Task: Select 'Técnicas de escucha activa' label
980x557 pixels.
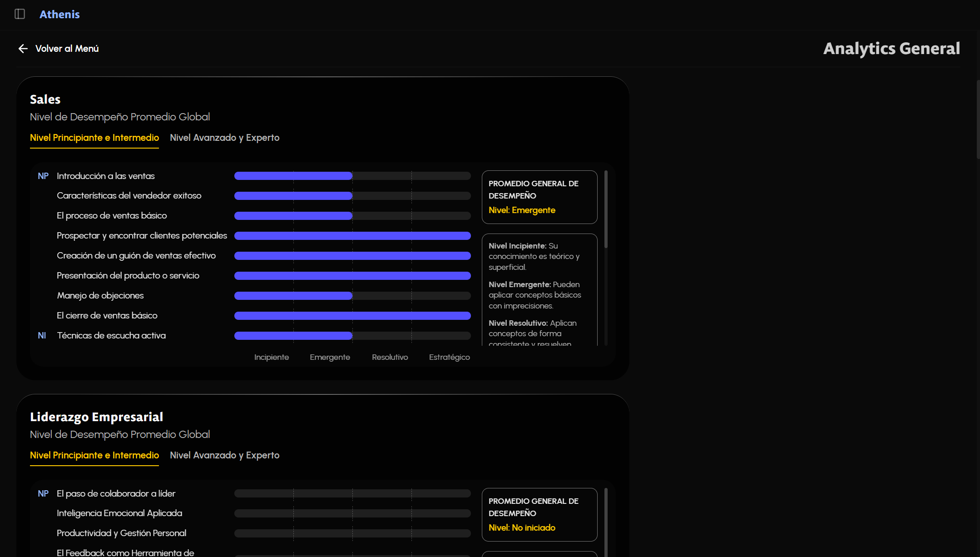Action: (111, 335)
